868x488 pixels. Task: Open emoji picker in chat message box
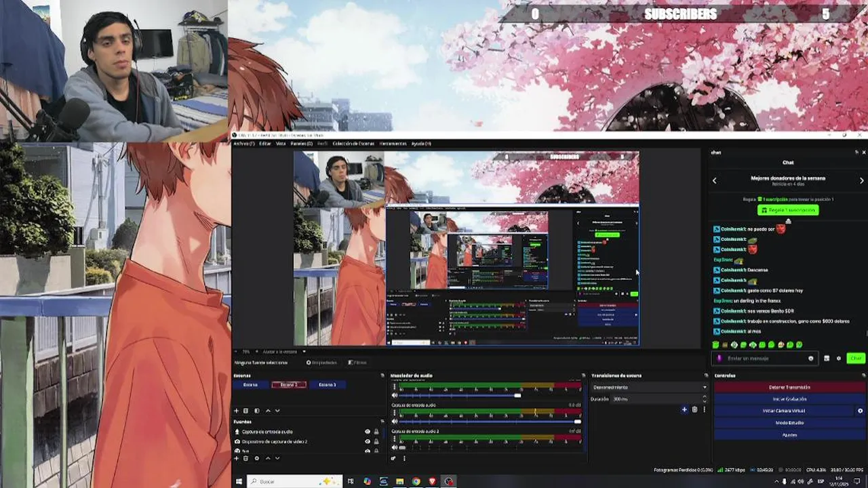click(811, 359)
